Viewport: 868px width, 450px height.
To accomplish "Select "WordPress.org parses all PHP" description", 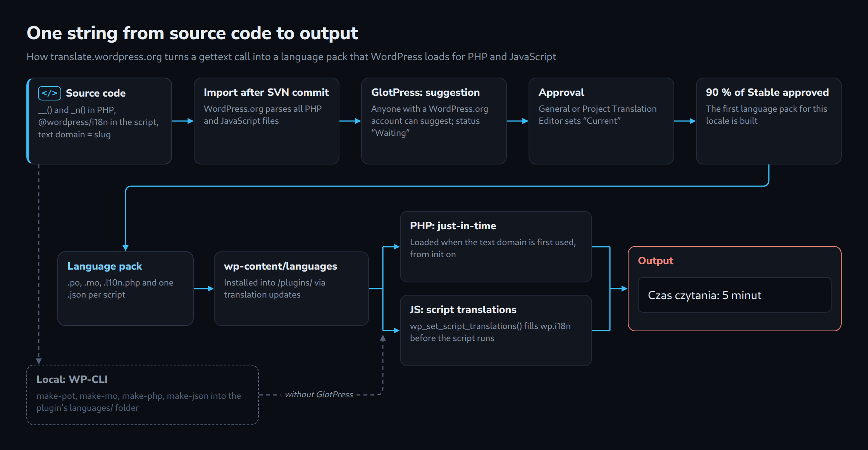I will [263, 109].
